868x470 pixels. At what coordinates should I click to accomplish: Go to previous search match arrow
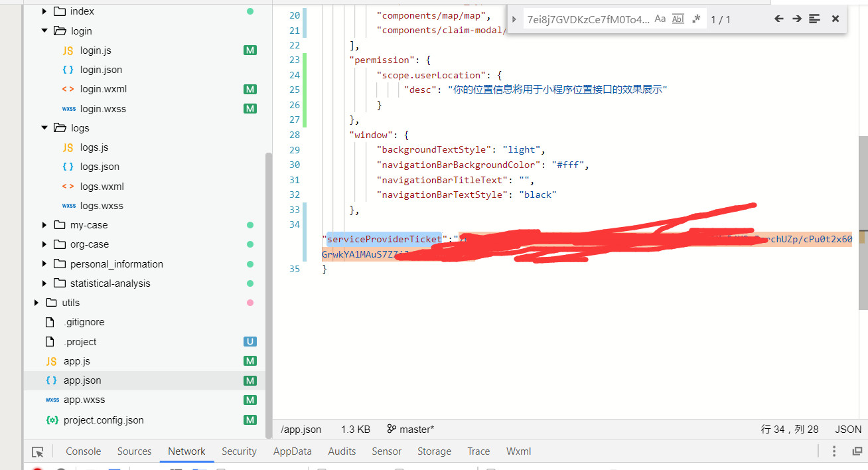point(779,19)
